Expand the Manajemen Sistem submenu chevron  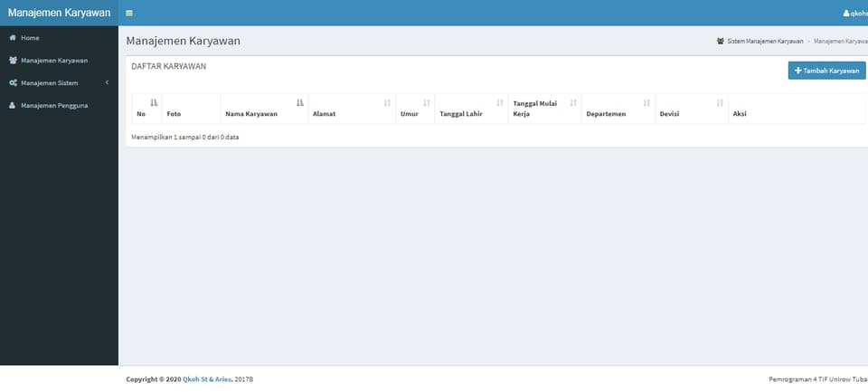(107, 82)
